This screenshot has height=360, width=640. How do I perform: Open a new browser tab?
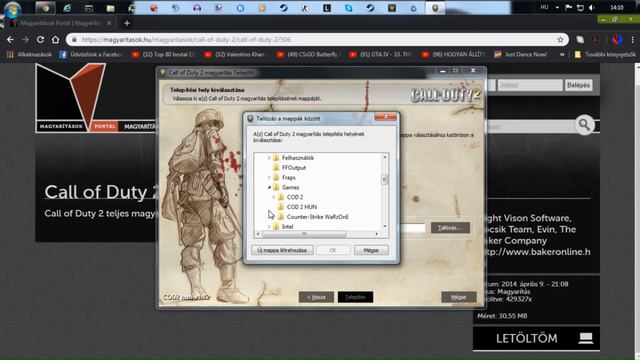127,23
